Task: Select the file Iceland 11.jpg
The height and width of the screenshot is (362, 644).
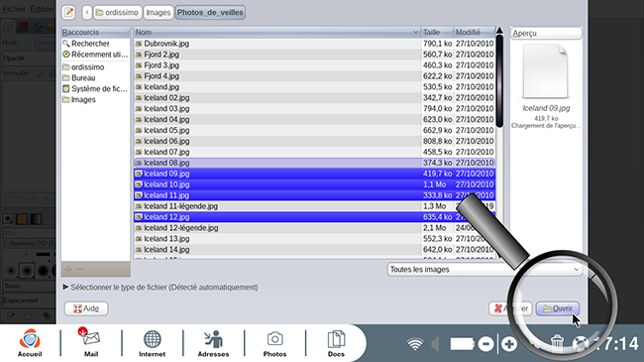Action: tap(315, 195)
